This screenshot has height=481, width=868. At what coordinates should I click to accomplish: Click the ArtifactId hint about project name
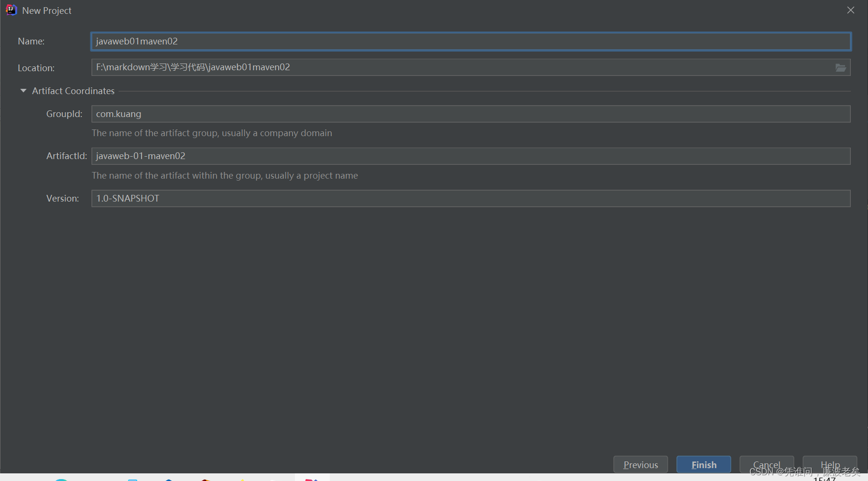click(x=225, y=176)
